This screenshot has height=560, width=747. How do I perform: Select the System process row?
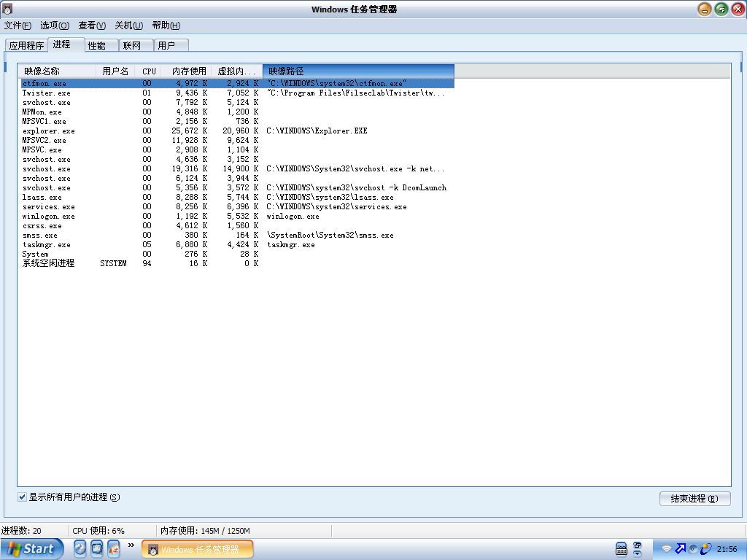pos(237,254)
